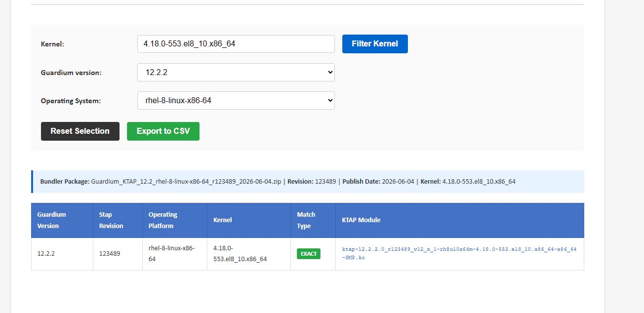Click the Kernel text input field

(236, 44)
